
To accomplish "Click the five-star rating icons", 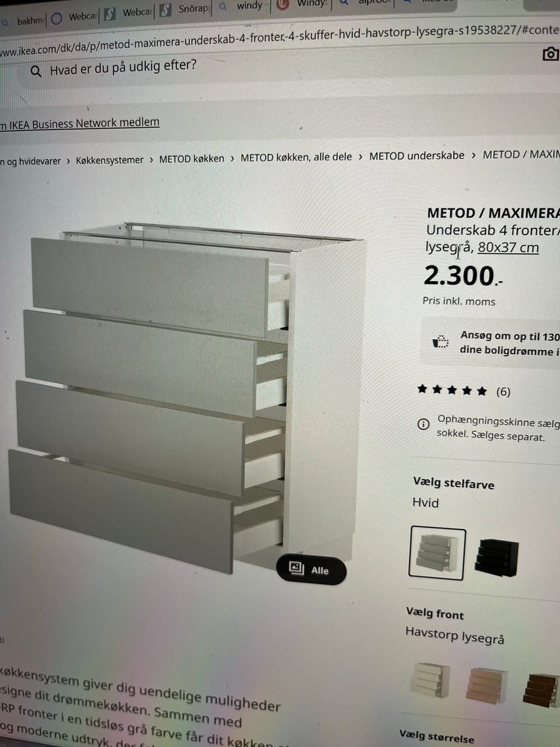I will [452, 390].
